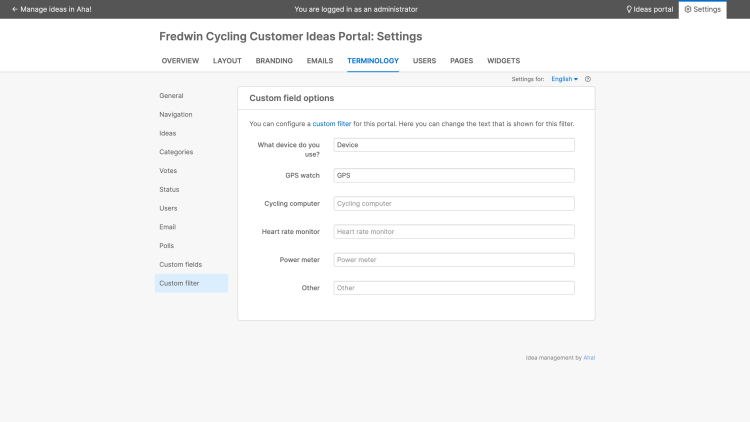Focus the Heart rate monitor input field
Screen dimensions: 750x422
tap(454, 232)
